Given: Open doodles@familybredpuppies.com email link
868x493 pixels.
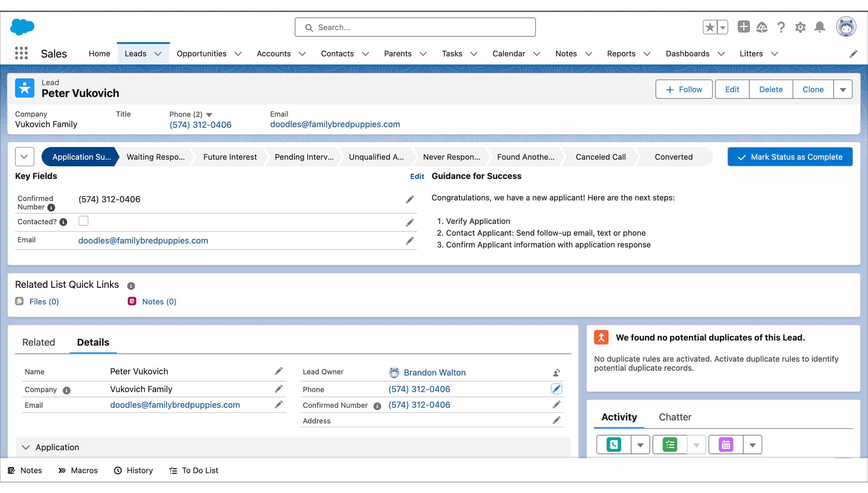Looking at the screenshot, I should point(335,124).
